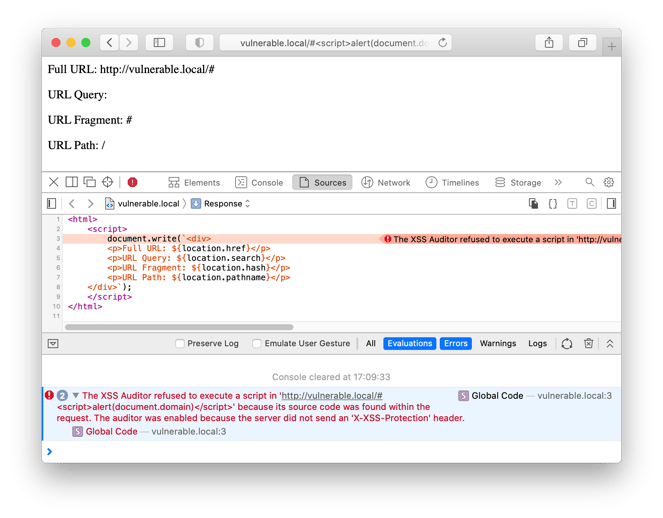Open the http://vulnerable.local/# link in error
The image size is (663, 518).
332,396
